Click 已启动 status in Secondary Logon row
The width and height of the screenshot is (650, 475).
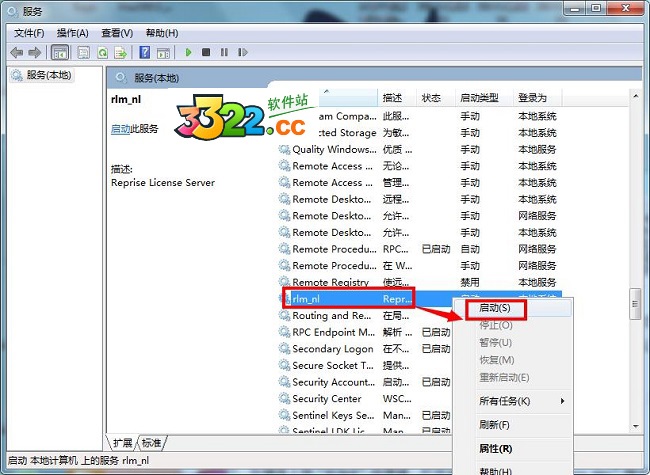coord(436,349)
